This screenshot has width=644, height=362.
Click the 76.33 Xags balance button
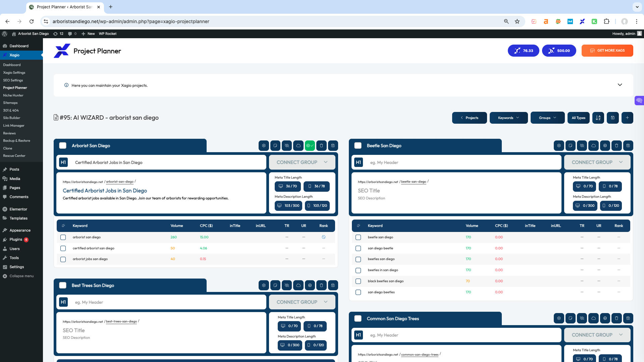pos(523,51)
